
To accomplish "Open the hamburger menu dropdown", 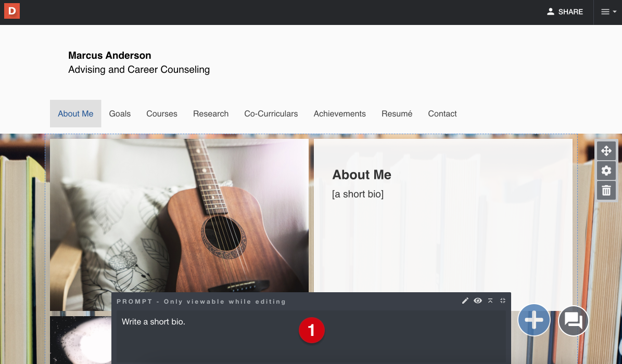I will pyautogui.click(x=608, y=12).
